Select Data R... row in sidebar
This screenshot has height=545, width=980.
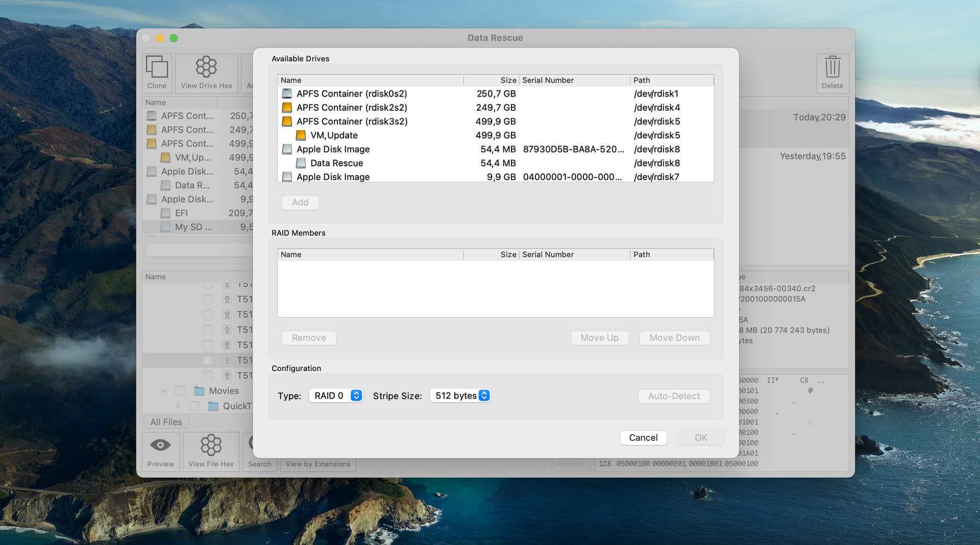click(198, 185)
